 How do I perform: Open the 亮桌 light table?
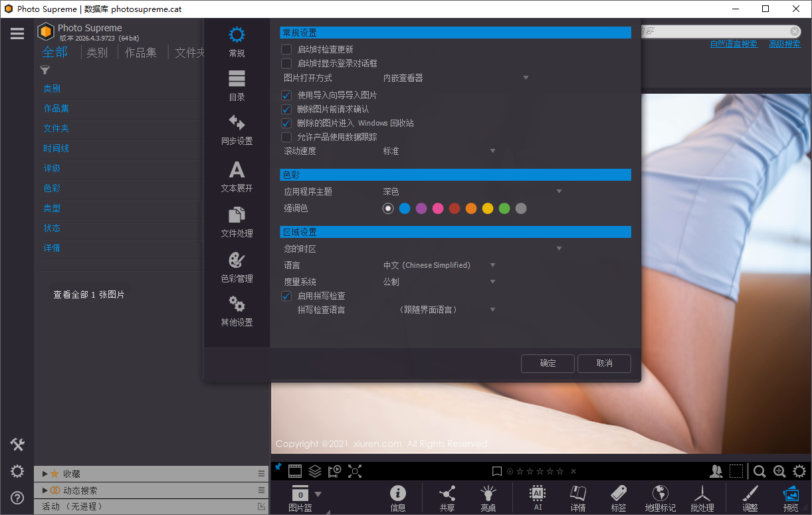point(488,498)
